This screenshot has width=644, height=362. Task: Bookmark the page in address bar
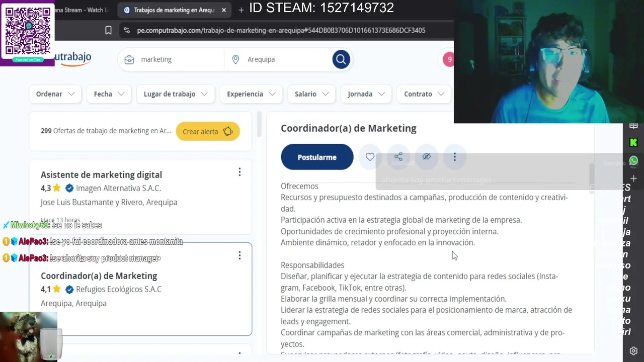108,30
